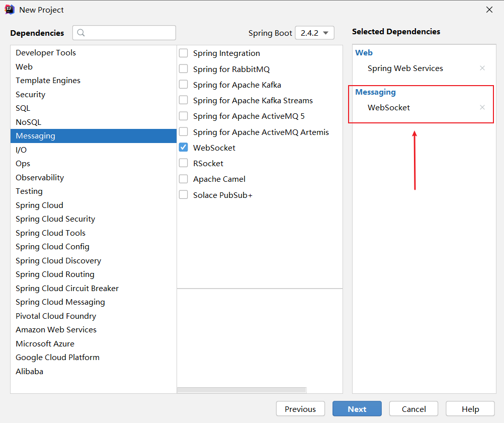Open Amazon Web Services category

tap(93, 330)
